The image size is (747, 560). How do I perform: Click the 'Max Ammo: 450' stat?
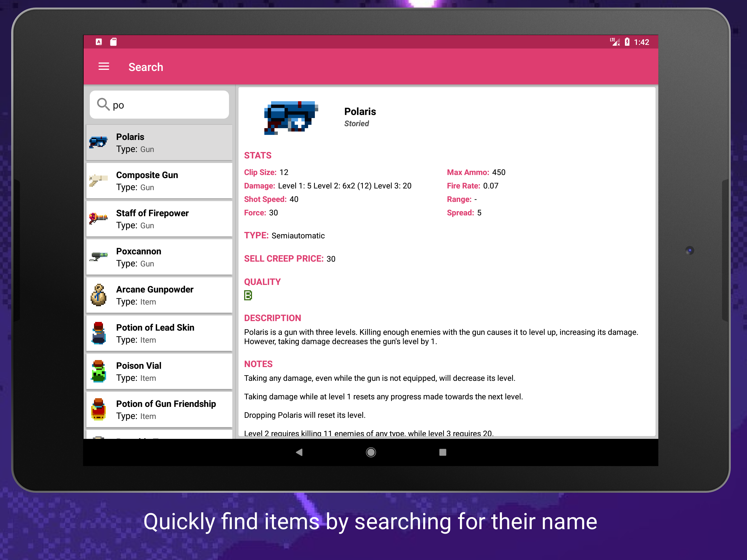476,172
